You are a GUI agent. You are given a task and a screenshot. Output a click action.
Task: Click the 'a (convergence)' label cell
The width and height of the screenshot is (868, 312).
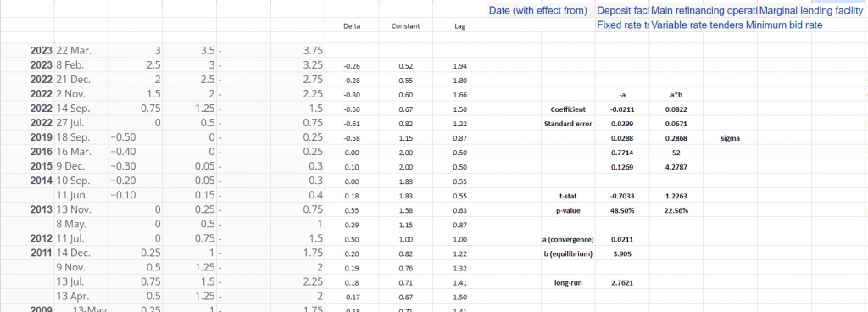coord(567,239)
